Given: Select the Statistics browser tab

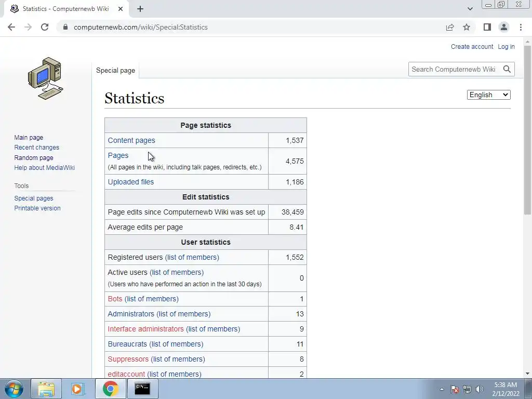Looking at the screenshot, I should click(x=66, y=9).
